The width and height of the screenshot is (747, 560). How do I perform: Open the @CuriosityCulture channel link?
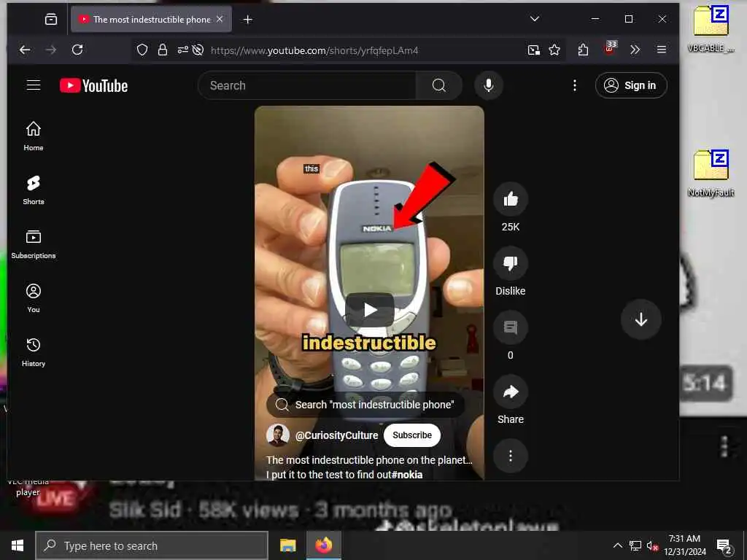(x=336, y=436)
